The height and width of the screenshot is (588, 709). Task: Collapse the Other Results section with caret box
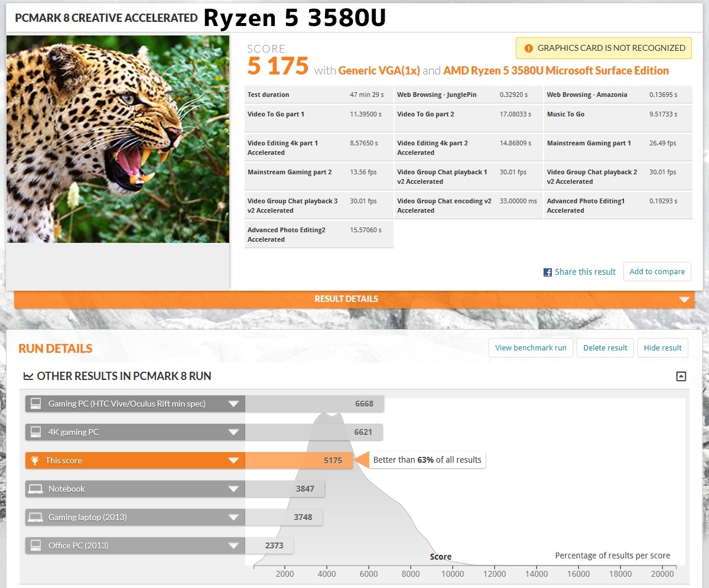tap(681, 376)
